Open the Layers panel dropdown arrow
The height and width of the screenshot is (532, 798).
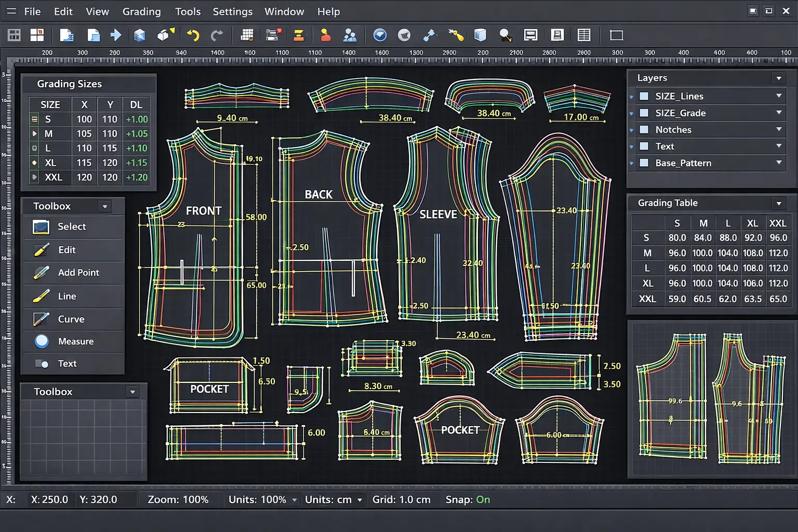tap(778, 78)
